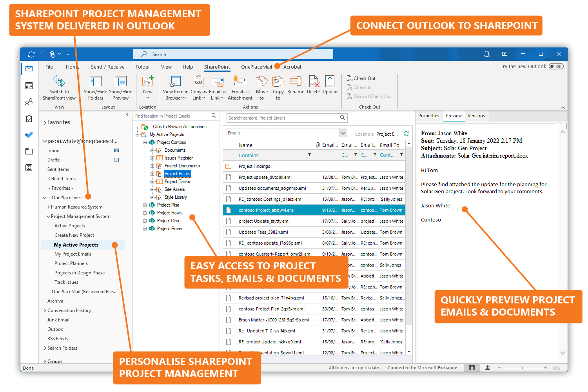Expand Project Hawk tree node
588x392 pixels.
pos(145,213)
